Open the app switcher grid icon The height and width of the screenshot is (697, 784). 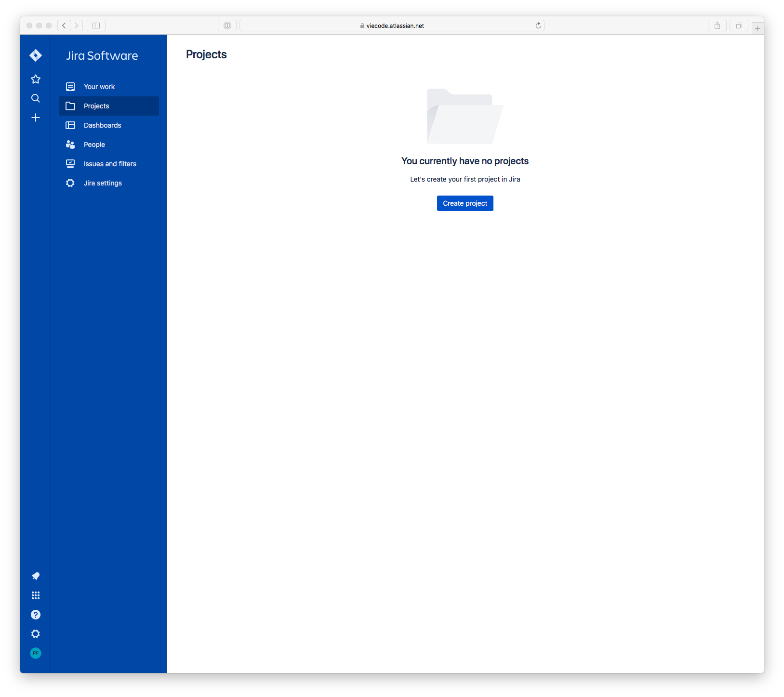point(36,595)
